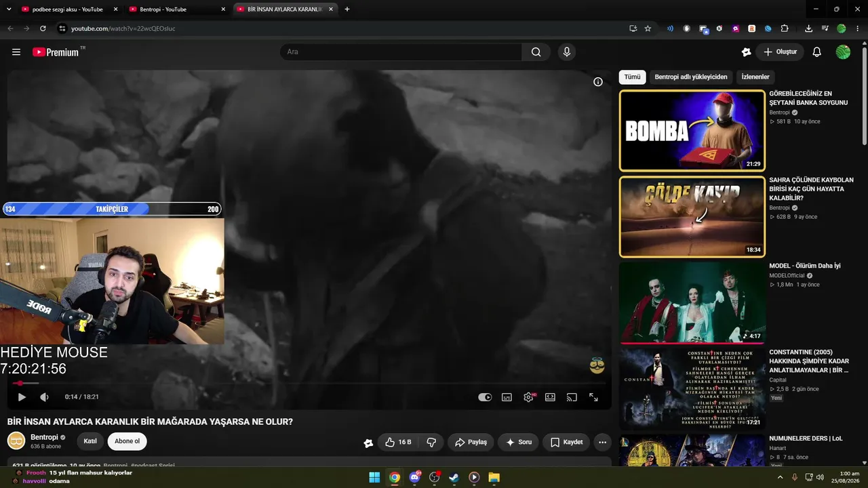Close the 'podbee sezgi aksu' tab
The width and height of the screenshot is (868, 488).
(x=115, y=9)
